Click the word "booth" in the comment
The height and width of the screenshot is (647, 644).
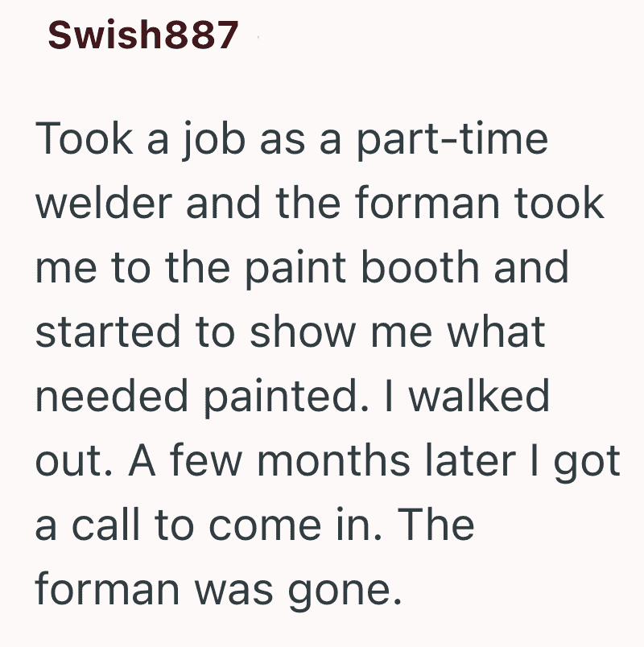click(x=420, y=267)
